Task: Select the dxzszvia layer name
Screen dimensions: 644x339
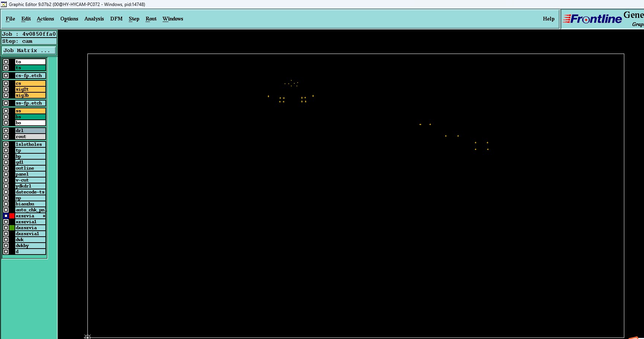Action: click(31, 228)
